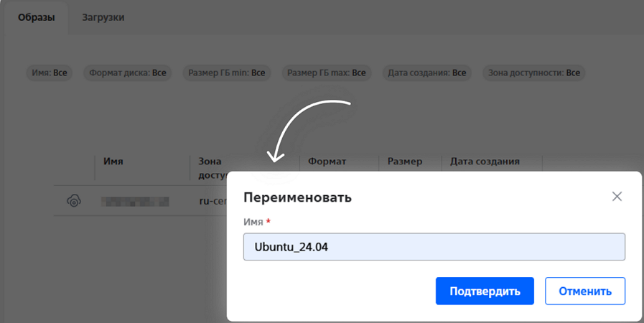Cancel renaming with the Отменить button
This screenshot has height=323, width=644.
coord(584,291)
